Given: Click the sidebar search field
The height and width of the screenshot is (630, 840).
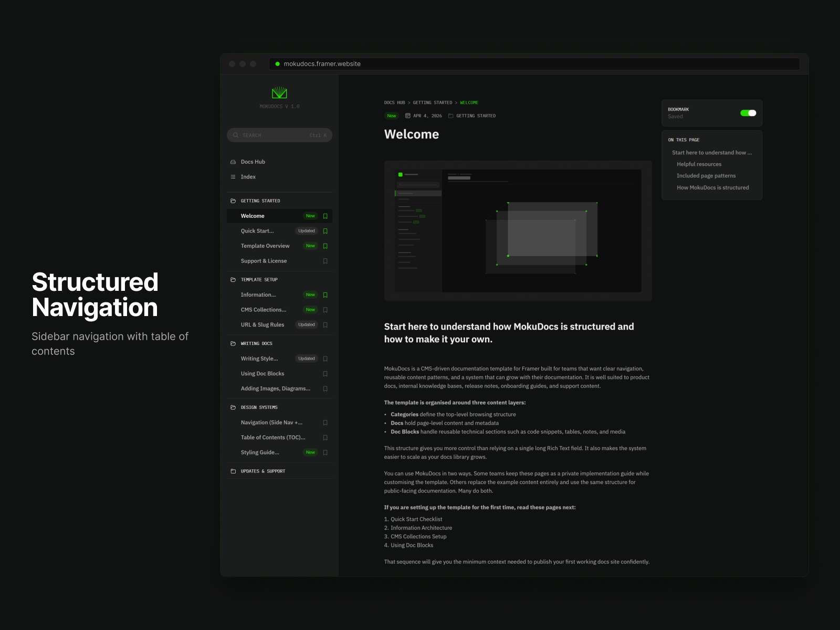Looking at the screenshot, I should click(x=279, y=135).
